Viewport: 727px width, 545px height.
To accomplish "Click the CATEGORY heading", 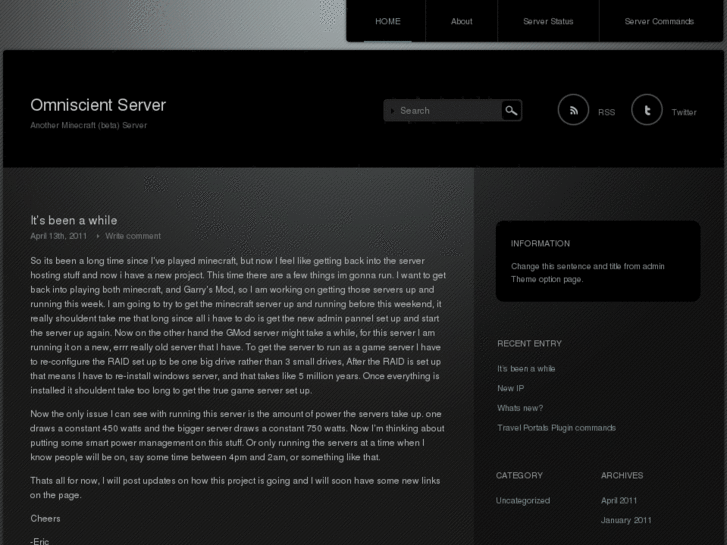I will [x=519, y=475].
